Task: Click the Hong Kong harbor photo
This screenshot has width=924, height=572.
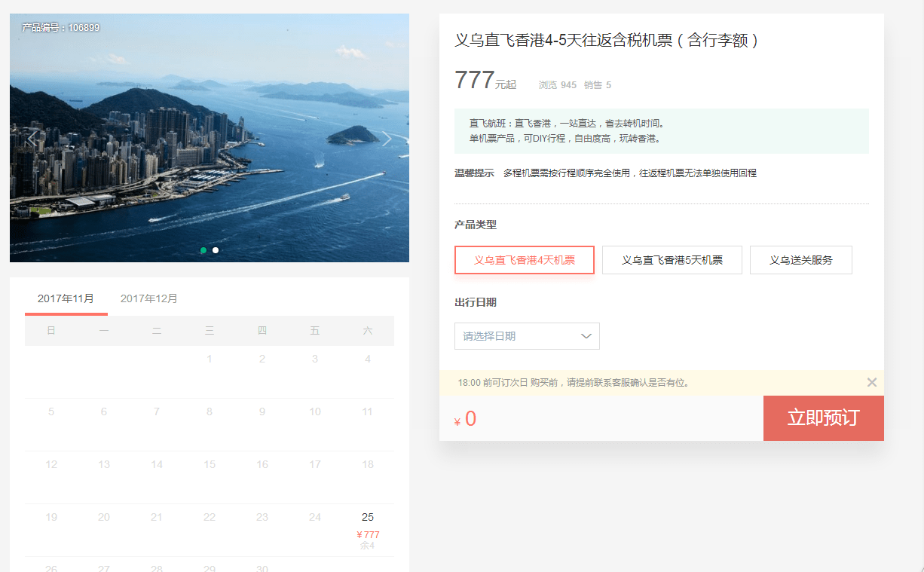Action: point(210,138)
